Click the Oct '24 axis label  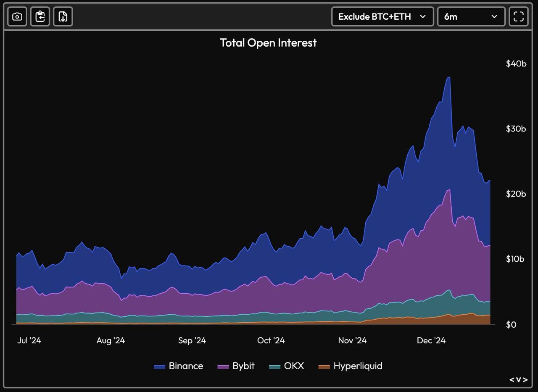coord(271,340)
